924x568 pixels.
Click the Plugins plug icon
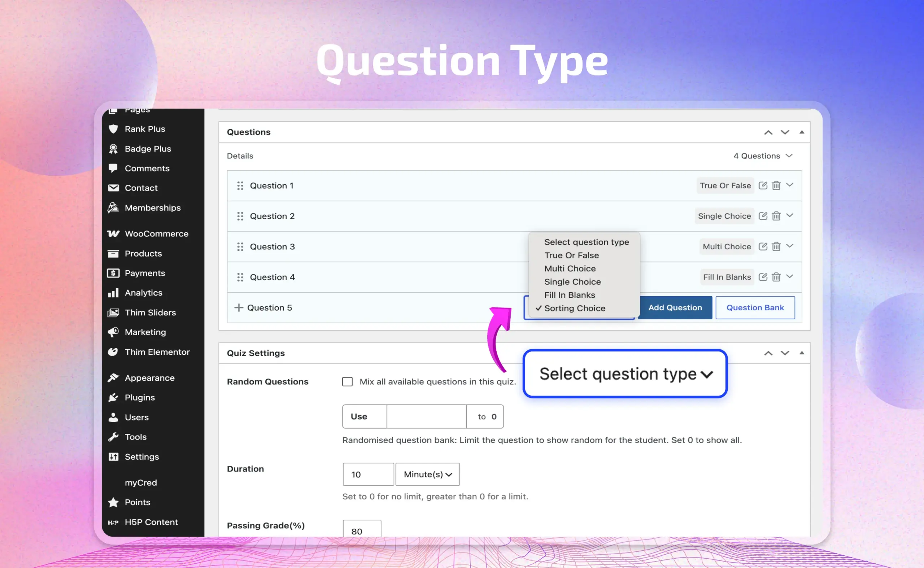coord(113,397)
